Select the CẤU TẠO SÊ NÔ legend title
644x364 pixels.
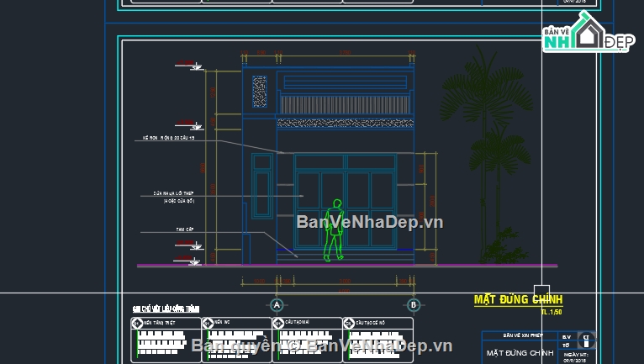click(370, 323)
